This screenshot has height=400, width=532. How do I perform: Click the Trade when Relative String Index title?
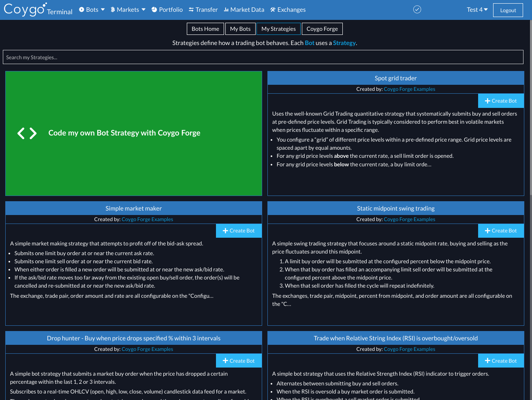coord(396,338)
